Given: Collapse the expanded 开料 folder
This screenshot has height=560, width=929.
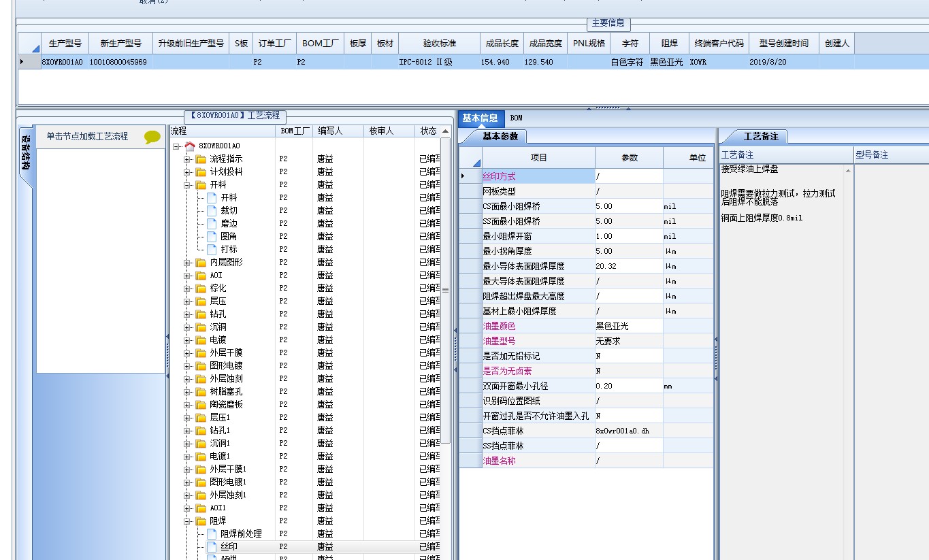Looking at the screenshot, I should (186, 185).
